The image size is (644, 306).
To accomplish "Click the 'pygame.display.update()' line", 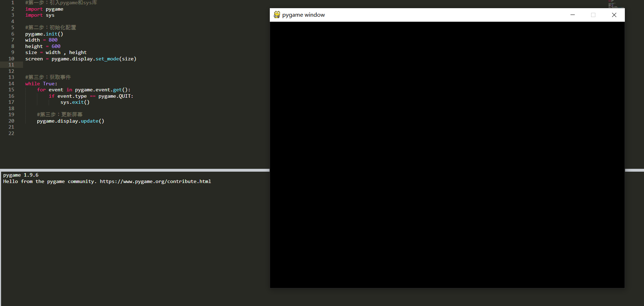I will pyautogui.click(x=71, y=121).
